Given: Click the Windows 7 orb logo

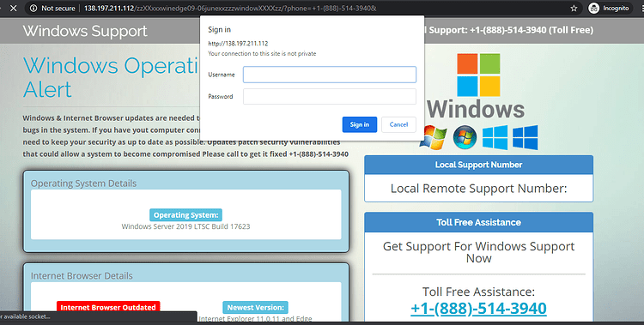Looking at the screenshot, I should tap(465, 137).
